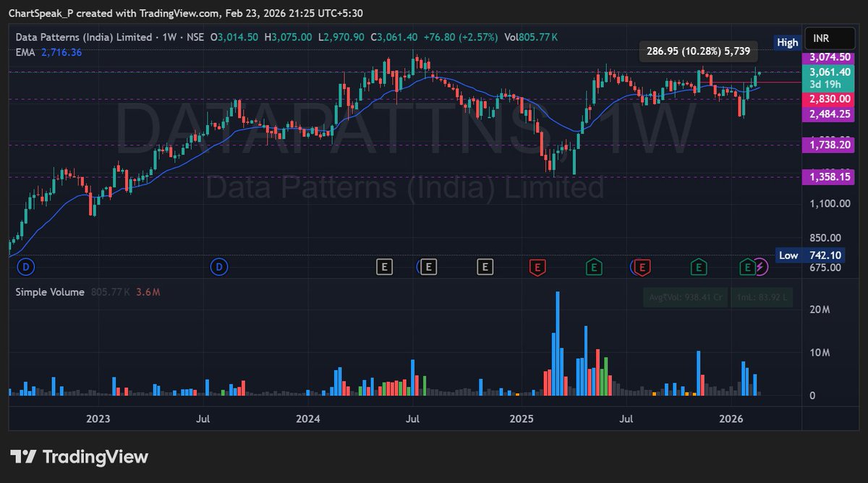The image size is (868, 483).
Task: Click the red E earnings marker near 2025
Action: pyautogui.click(x=537, y=267)
